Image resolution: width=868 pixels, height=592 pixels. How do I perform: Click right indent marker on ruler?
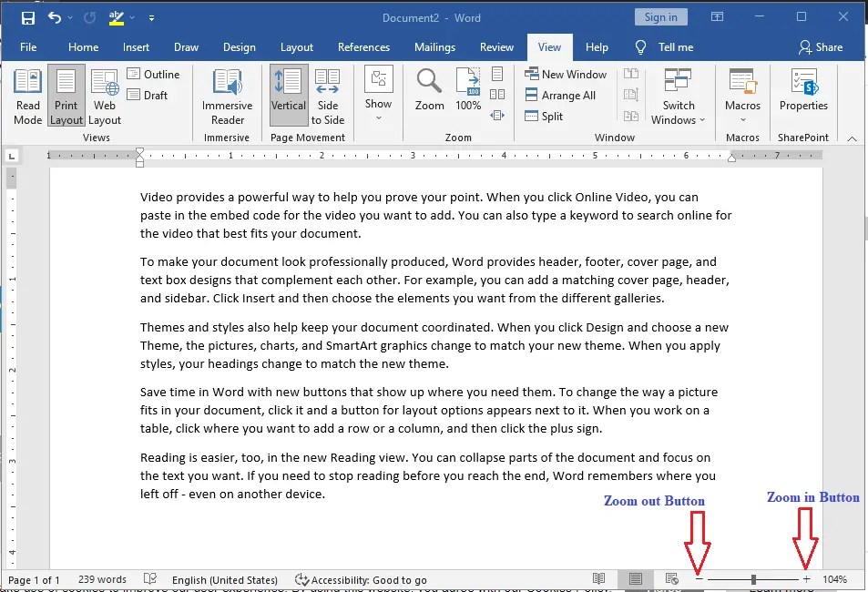[x=731, y=158]
